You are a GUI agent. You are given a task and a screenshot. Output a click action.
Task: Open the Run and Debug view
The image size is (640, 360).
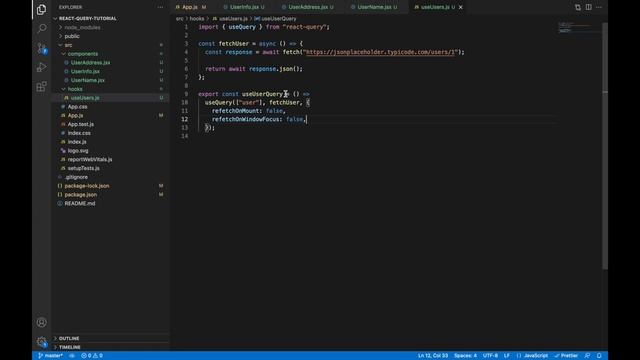41,67
